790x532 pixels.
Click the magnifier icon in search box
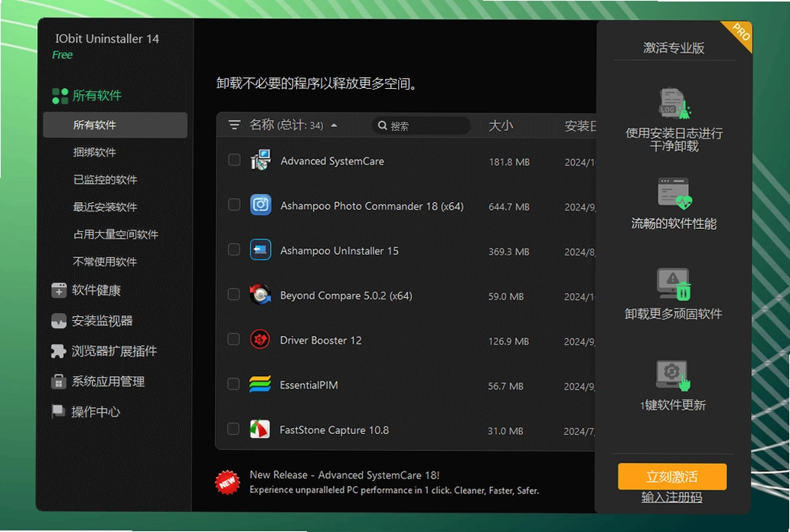click(383, 126)
